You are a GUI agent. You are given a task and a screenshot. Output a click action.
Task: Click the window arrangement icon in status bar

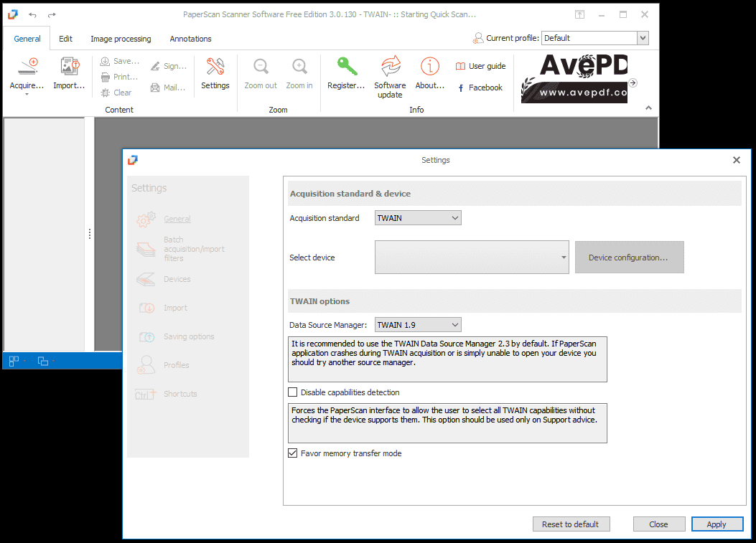(43, 361)
